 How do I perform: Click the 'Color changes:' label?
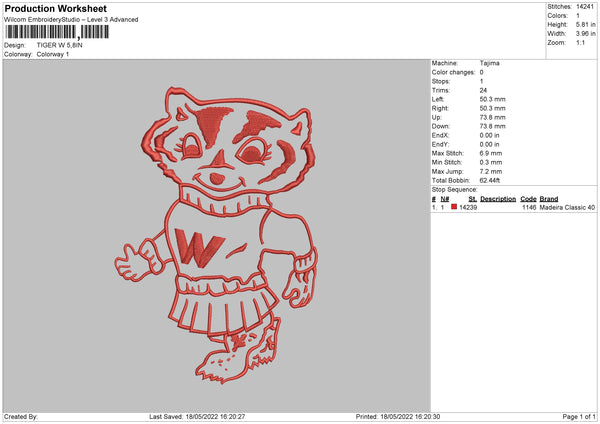(453, 72)
